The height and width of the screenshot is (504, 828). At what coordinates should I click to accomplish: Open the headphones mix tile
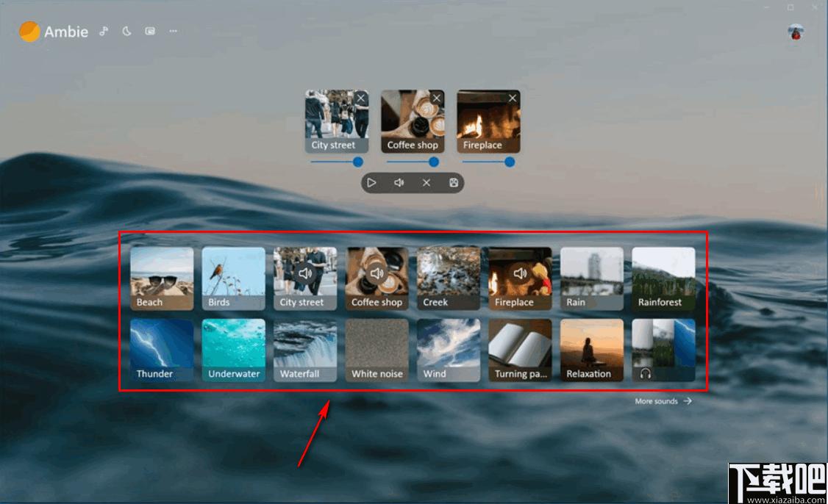(x=664, y=350)
